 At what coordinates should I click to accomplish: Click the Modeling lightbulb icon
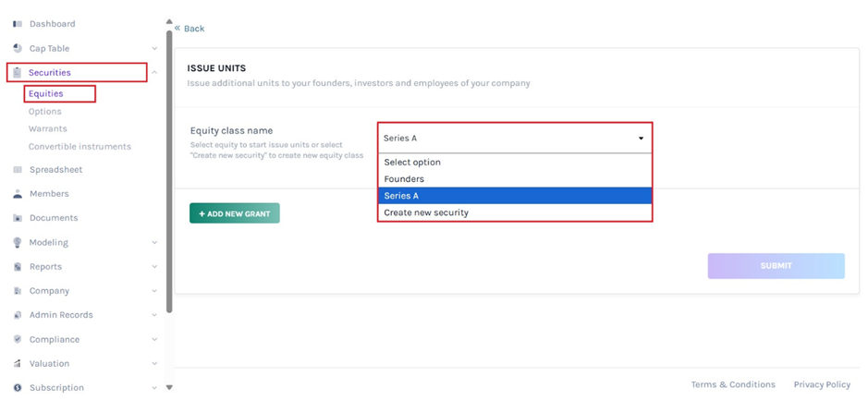[18, 242]
